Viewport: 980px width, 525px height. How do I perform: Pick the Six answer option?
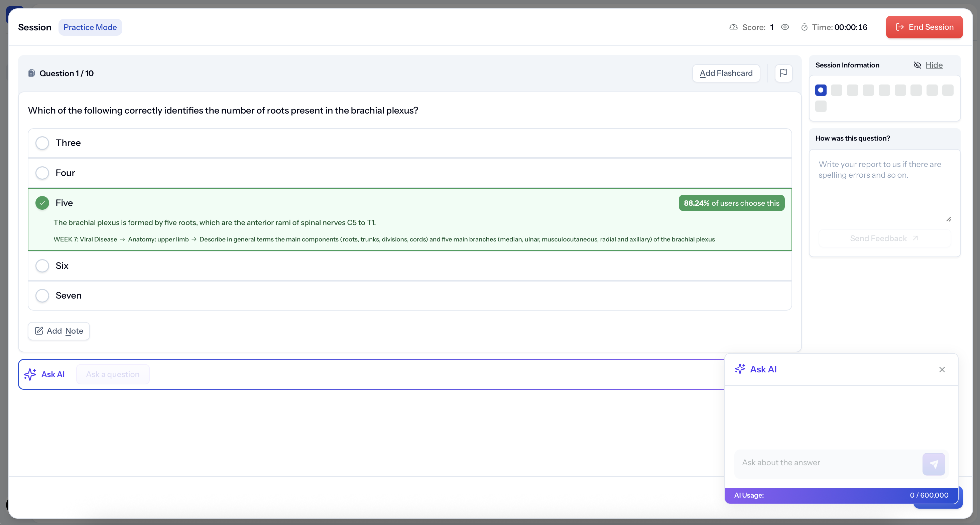coord(42,266)
